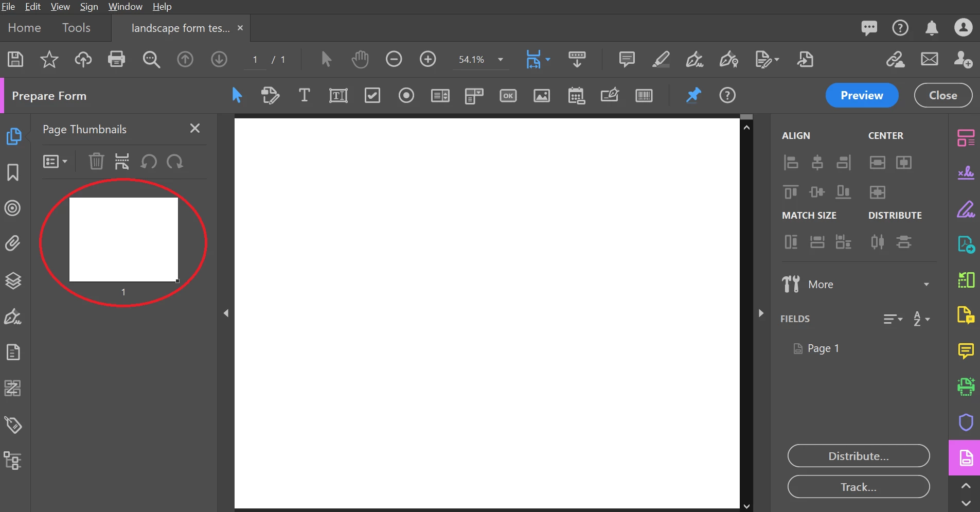
Task: Zoom out with the minus circle icon
Action: coord(394,59)
